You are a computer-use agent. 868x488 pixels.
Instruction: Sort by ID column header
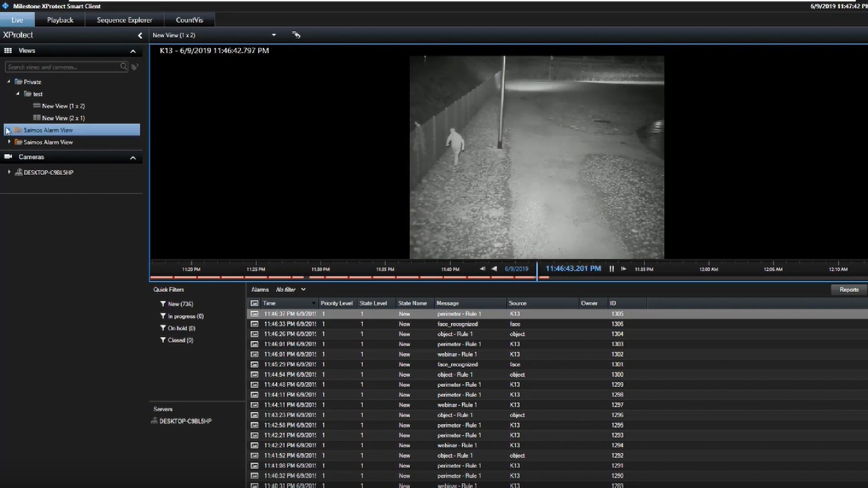tap(627, 303)
